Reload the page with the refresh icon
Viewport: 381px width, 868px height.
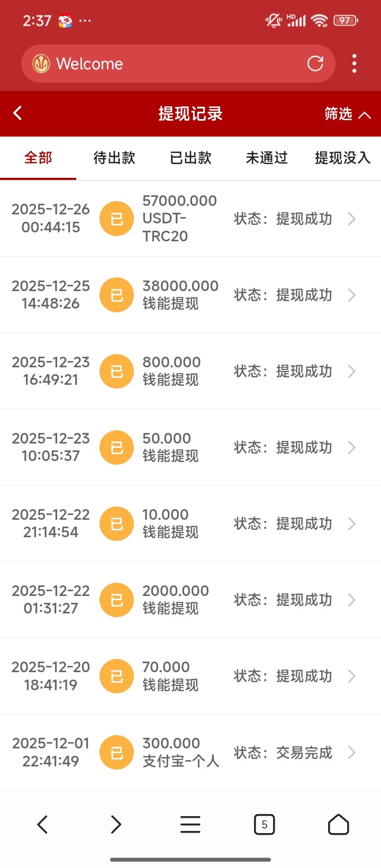coord(315,64)
